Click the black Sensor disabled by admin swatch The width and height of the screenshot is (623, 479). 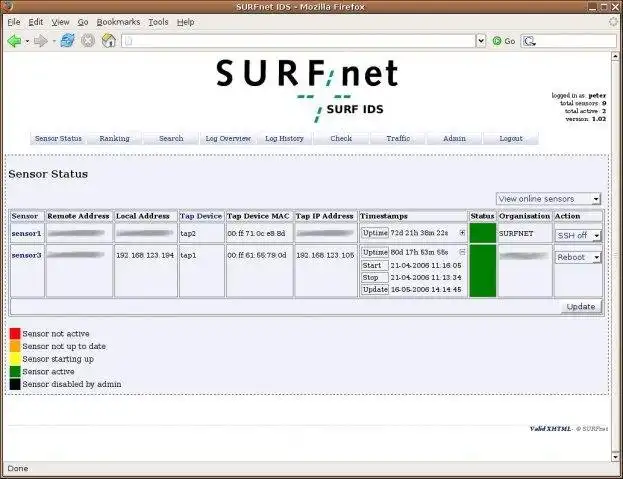(x=15, y=384)
